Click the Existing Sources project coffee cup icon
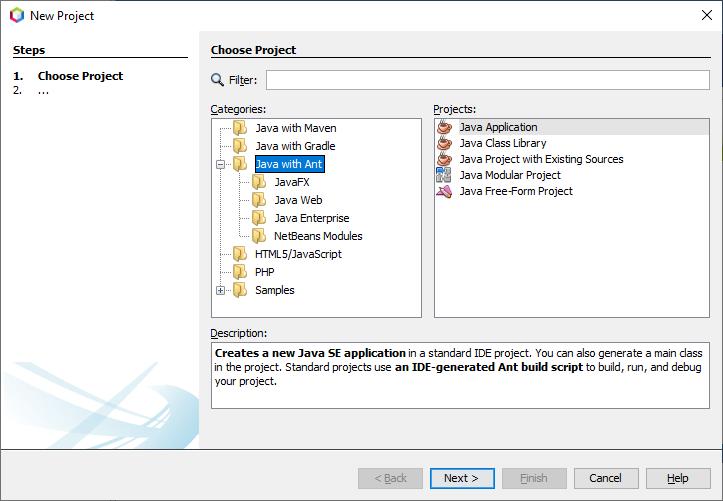 (444, 159)
